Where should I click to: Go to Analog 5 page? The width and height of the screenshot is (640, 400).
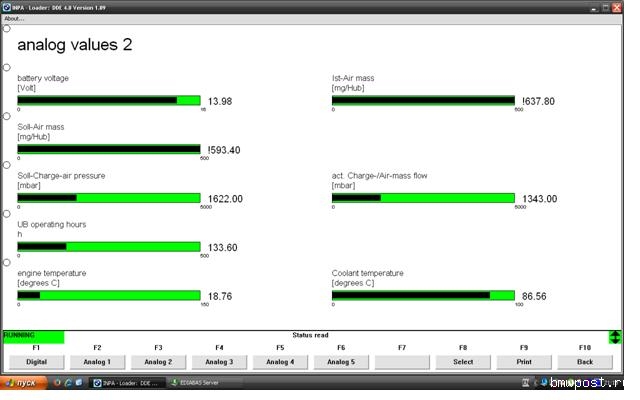[x=341, y=361]
